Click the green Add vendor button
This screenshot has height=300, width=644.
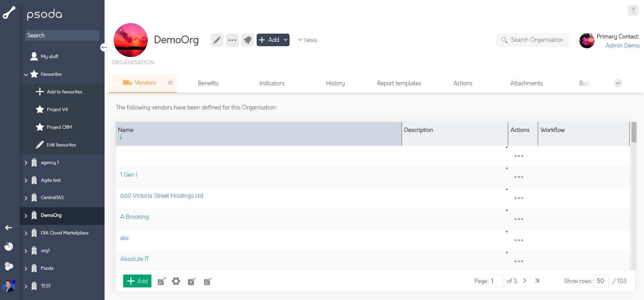click(137, 281)
